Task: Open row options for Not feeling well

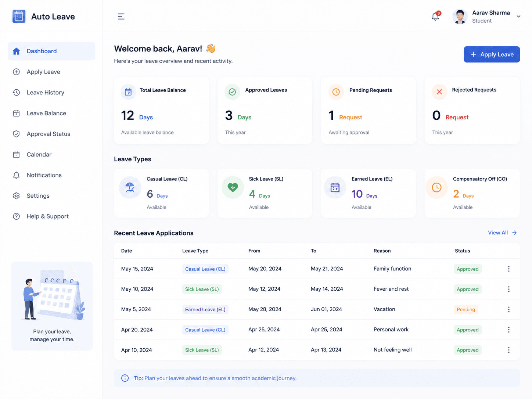Action: click(509, 350)
